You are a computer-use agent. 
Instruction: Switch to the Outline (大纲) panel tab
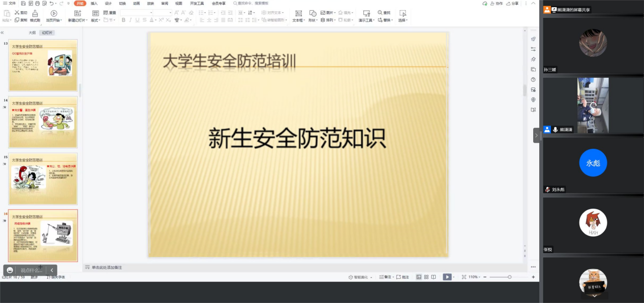point(32,32)
